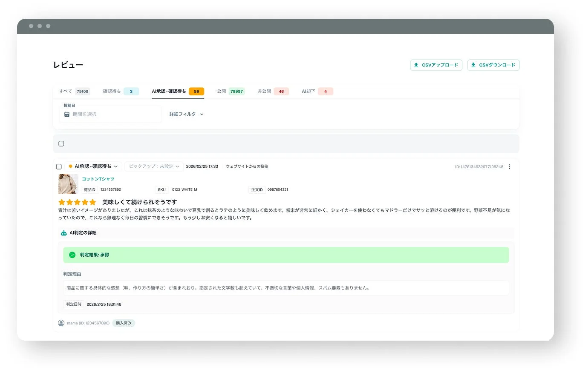
Task: Select the 購入済み badge on the reviewer row
Action: point(123,323)
